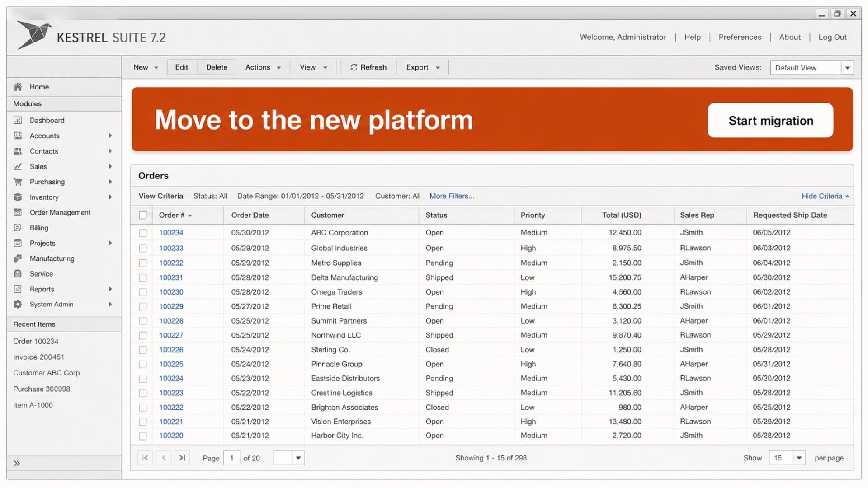Expand the Accounts submenu arrow
This screenshot has height=488, width=868.
pyautogui.click(x=110, y=136)
